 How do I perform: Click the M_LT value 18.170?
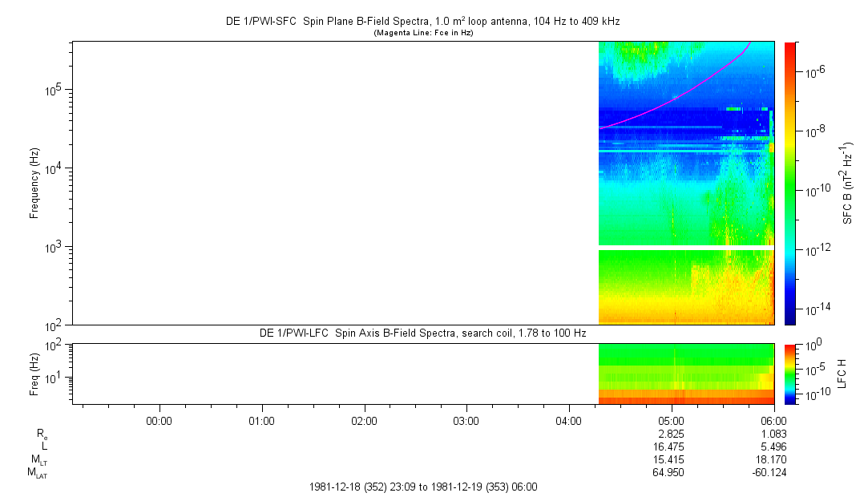click(773, 459)
